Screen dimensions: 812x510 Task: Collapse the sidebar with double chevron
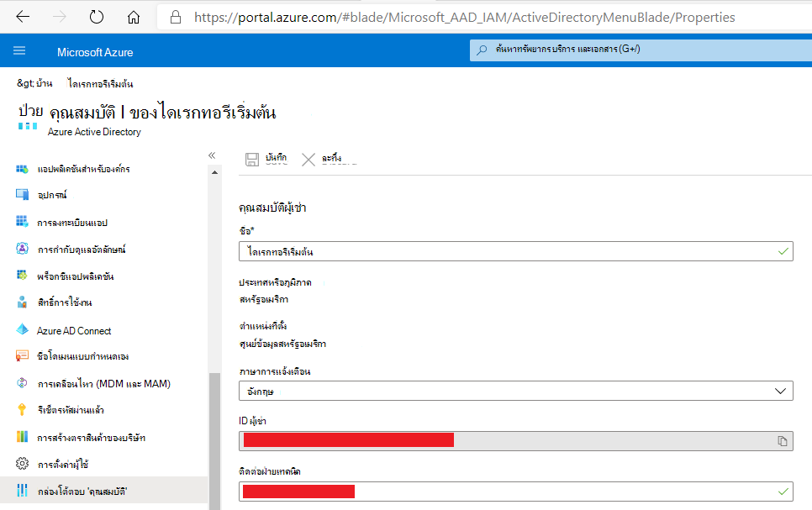tap(212, 155)
